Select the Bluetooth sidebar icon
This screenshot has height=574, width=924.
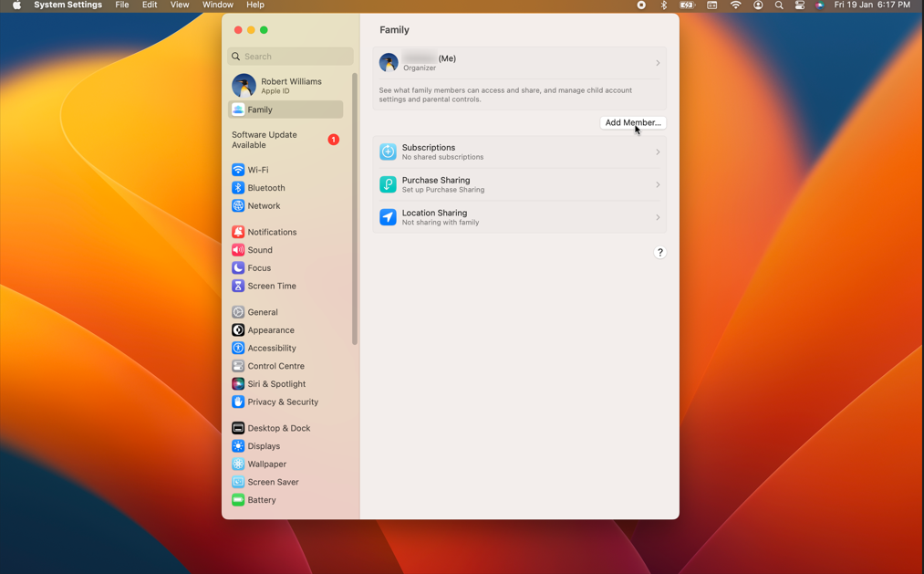tap(238, 187)
